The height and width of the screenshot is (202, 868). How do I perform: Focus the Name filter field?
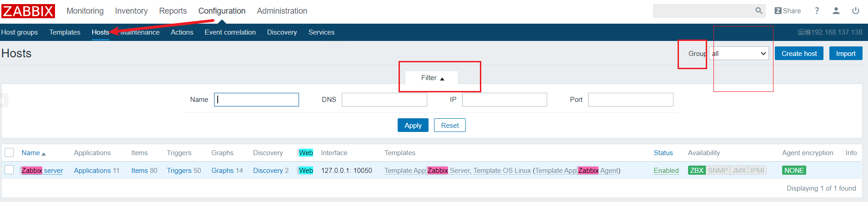pos(256,100)
